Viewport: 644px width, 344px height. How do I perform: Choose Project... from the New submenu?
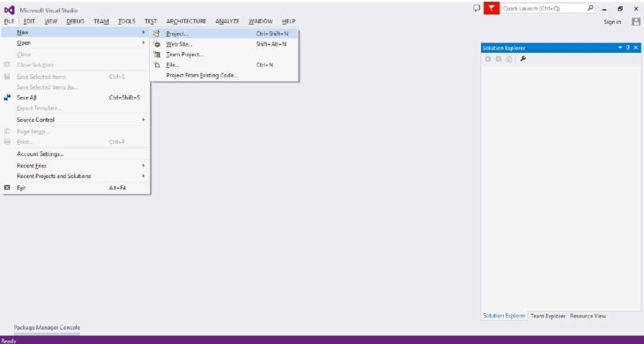pyautogui.click(x=225, y=34)
